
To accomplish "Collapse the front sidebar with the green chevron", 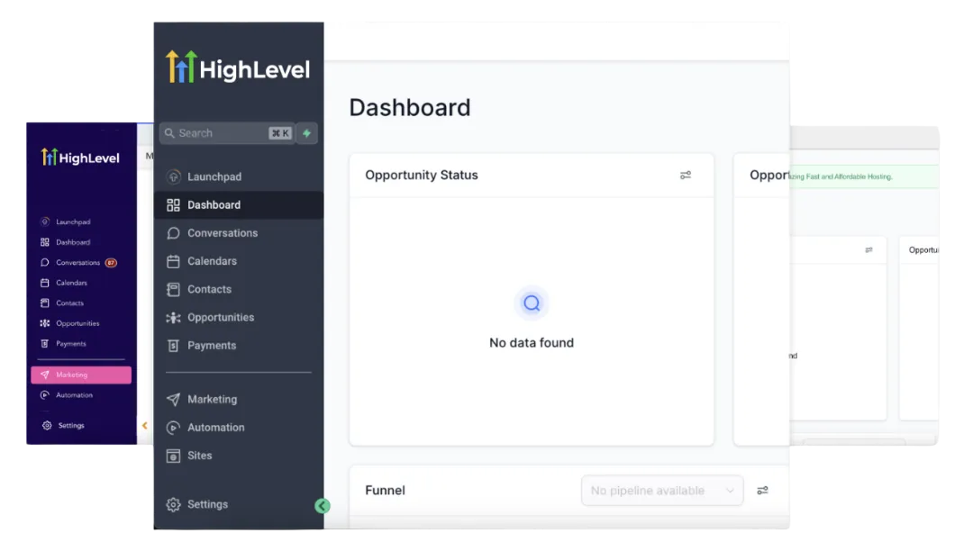I will (322, 506).
